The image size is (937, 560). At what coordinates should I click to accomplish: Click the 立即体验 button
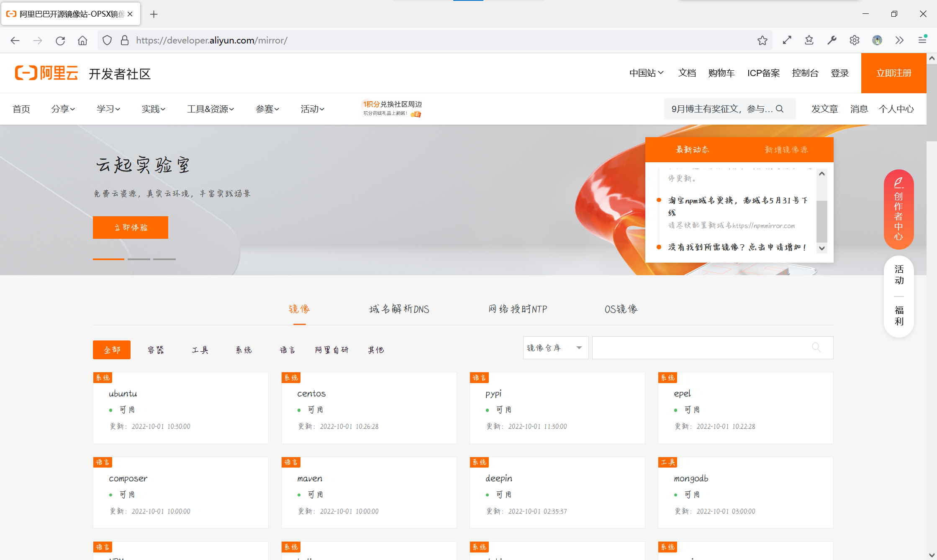(x=131, y=228)
